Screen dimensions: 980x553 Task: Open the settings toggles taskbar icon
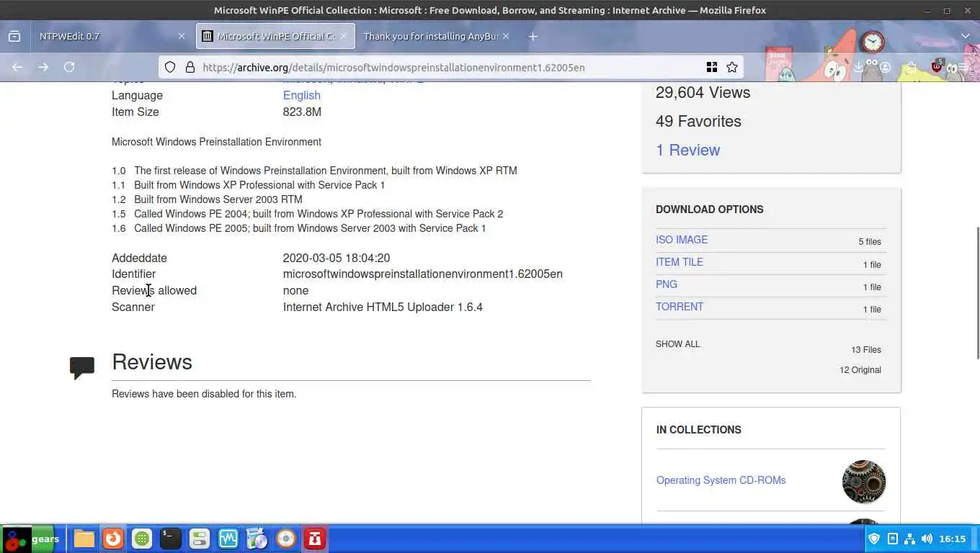click(199, 539)
